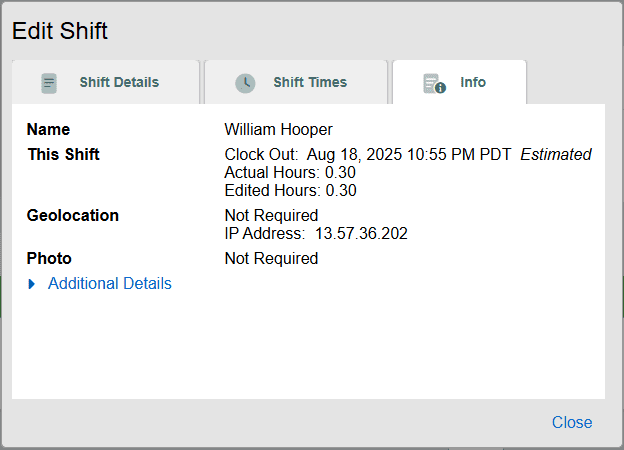The image size is (624, 450).
Task: Click the clock icon on Shift Times tab
Action: [245, 83]
